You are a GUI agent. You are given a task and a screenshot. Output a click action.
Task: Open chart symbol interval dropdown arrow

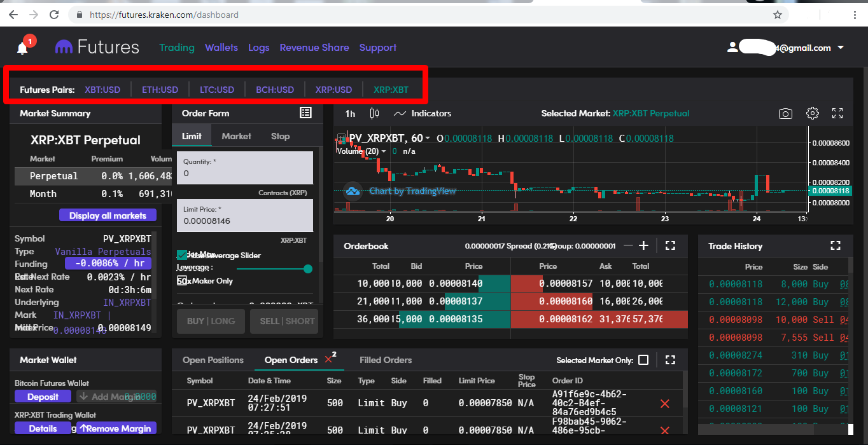[428, 138]
